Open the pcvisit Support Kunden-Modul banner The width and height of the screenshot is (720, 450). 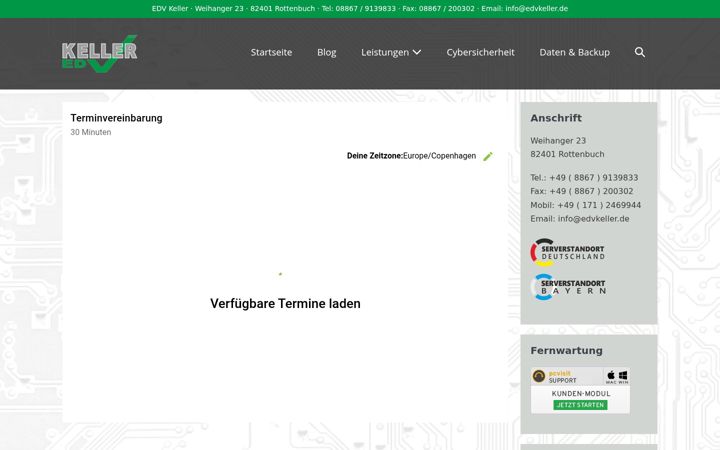click(x=580, y=390)
